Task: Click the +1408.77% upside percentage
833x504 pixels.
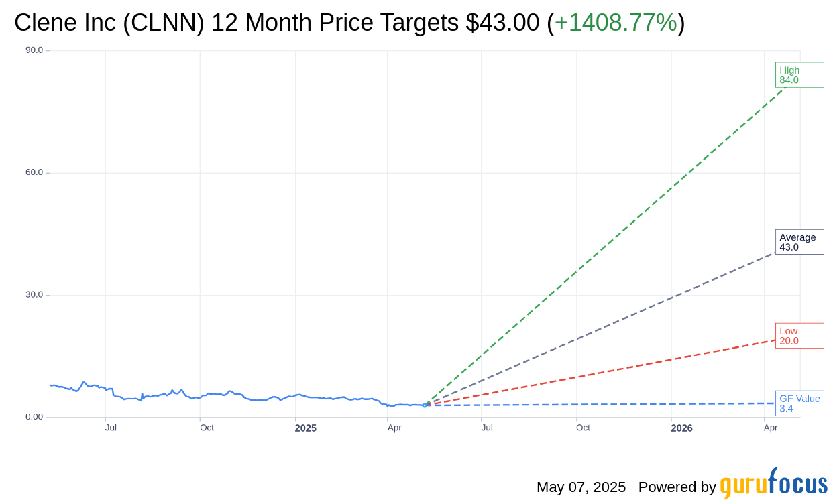Action: point(616,23)
